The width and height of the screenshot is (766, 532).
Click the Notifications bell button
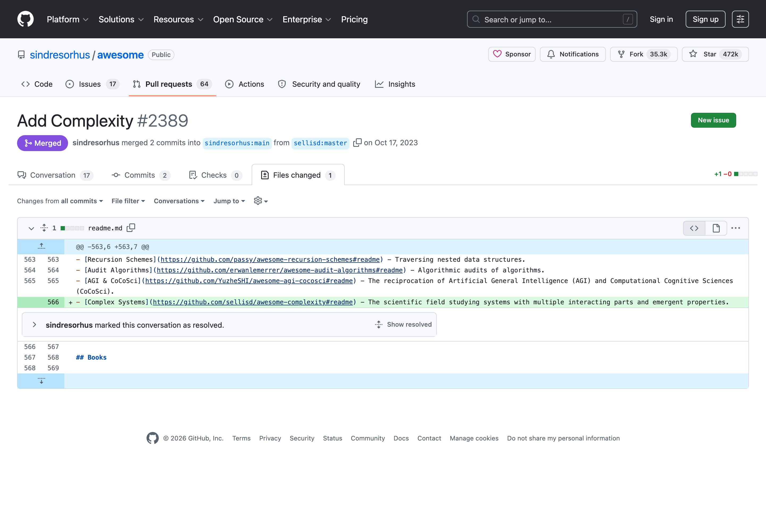(x=573, y=54)
